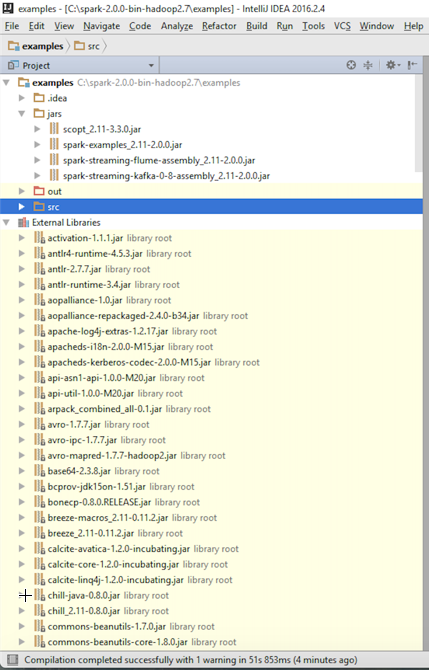Click the Project panel vertical scrollbar

419,124
